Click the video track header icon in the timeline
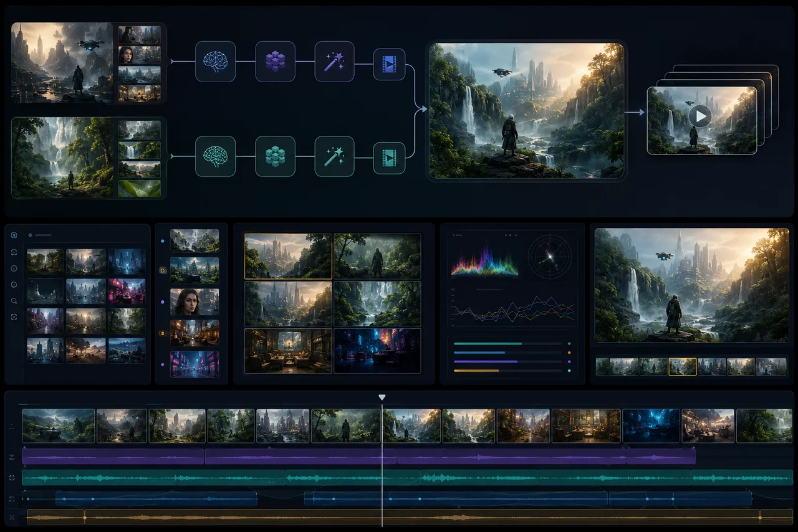 [x=12, y=427]
